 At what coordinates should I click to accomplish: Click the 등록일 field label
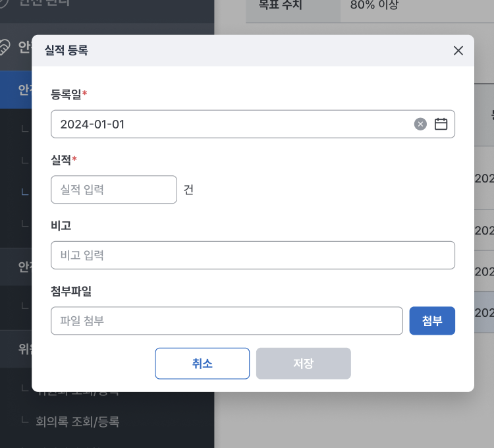[66, 94]
